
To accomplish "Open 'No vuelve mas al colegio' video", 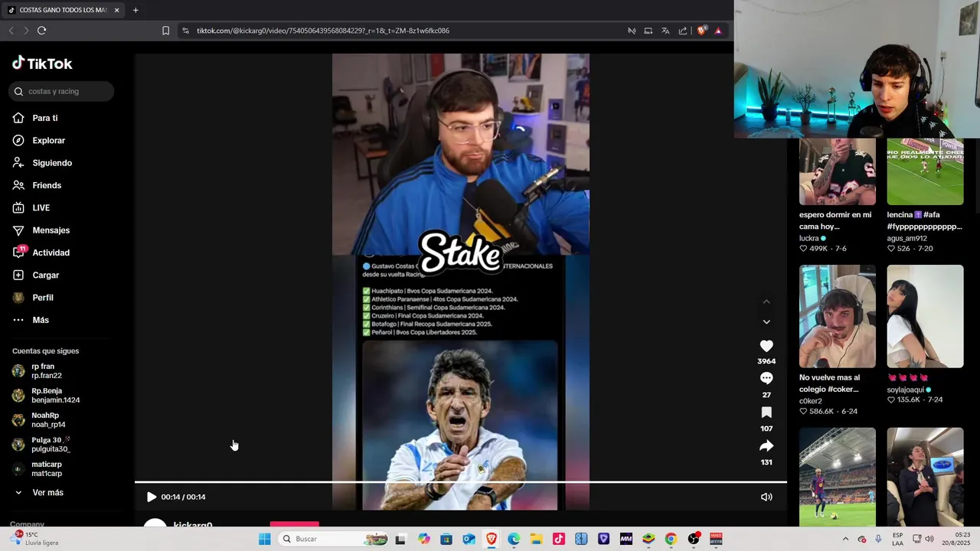I will pos(838,316).
